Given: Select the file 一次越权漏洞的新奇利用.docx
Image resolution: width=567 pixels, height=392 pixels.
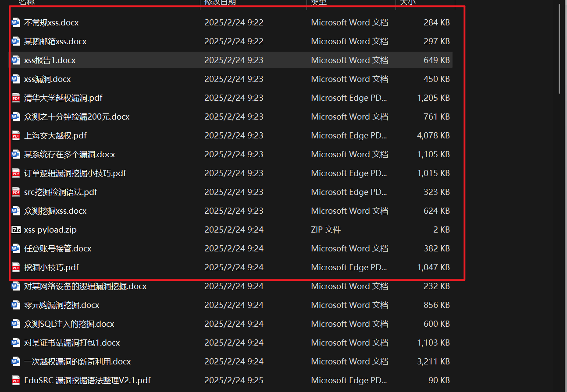Looking at the screenshot, I should [x=77, y=361].
